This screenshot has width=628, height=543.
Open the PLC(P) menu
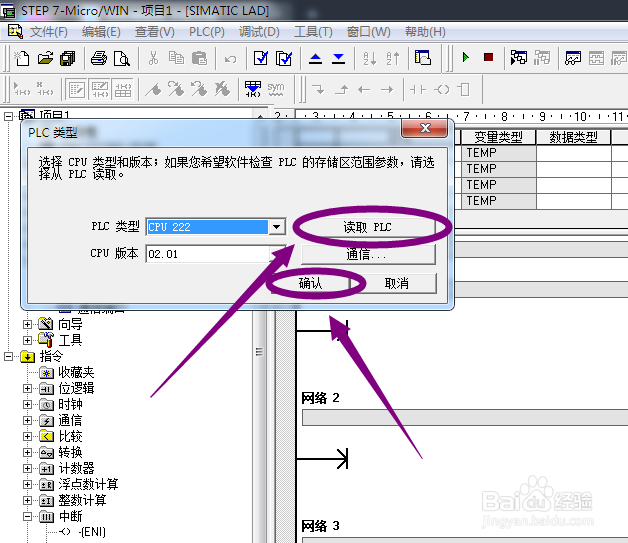pyautogui.click(x=207, y=32)
